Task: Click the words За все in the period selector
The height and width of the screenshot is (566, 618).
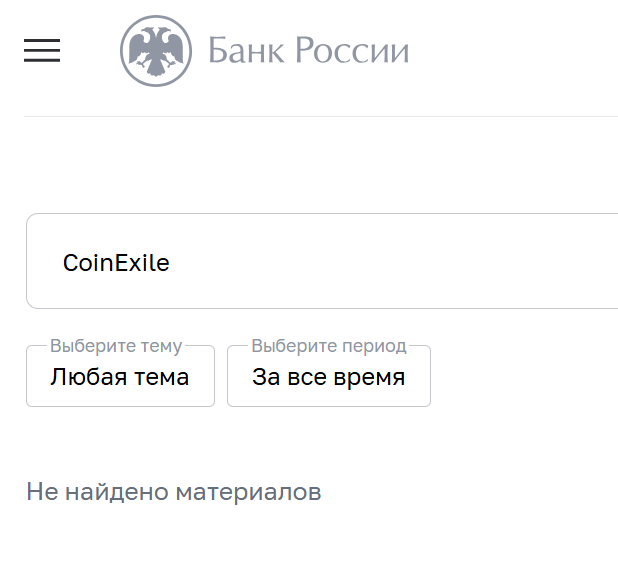Action: coord(290,377)
